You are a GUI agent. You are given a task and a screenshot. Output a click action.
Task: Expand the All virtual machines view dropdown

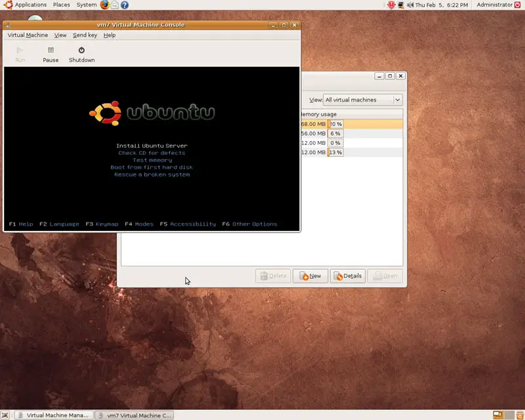[x=363, y=100]
